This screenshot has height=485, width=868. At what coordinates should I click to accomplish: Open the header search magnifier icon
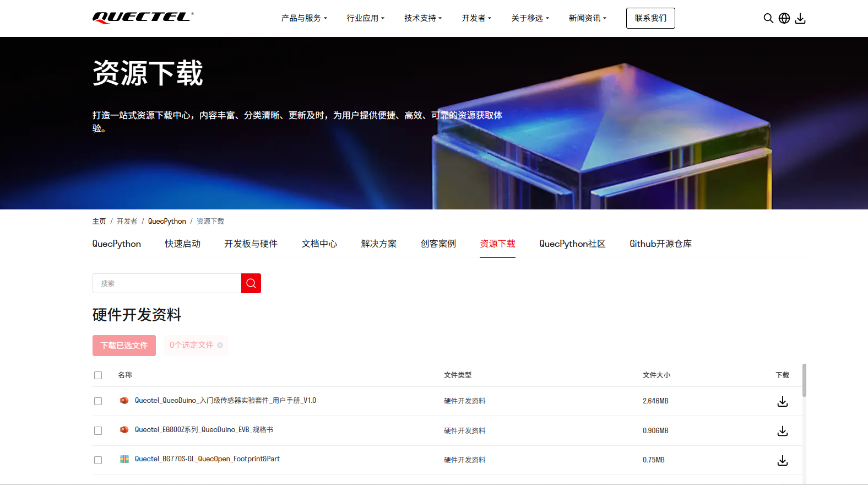[768, 18]
